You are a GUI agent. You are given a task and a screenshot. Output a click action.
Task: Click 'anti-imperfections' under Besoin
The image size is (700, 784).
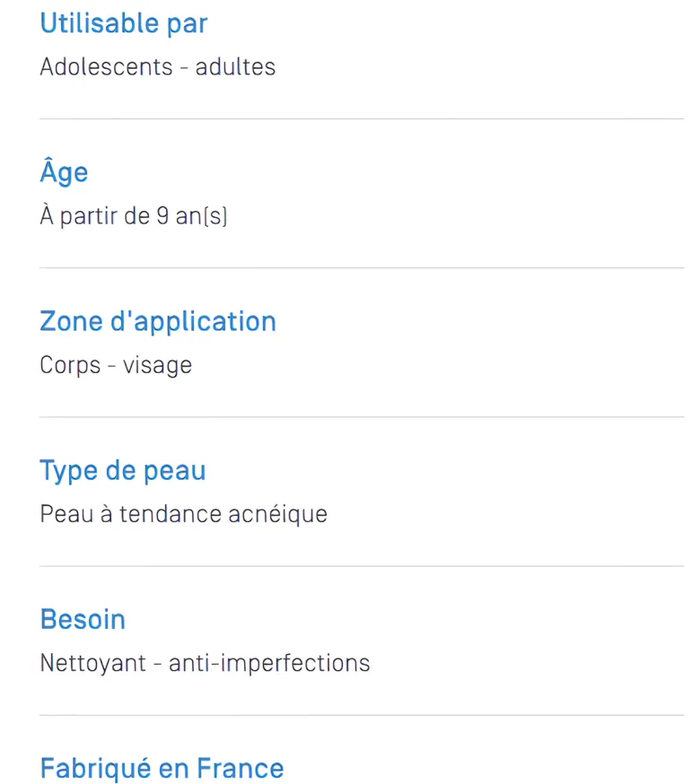click(x=269, y=663)
